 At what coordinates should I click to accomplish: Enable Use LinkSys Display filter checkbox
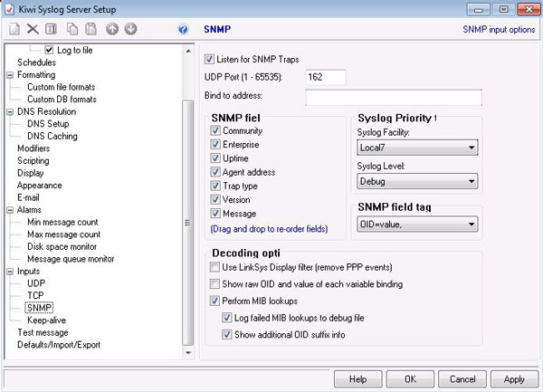point(214,268)
